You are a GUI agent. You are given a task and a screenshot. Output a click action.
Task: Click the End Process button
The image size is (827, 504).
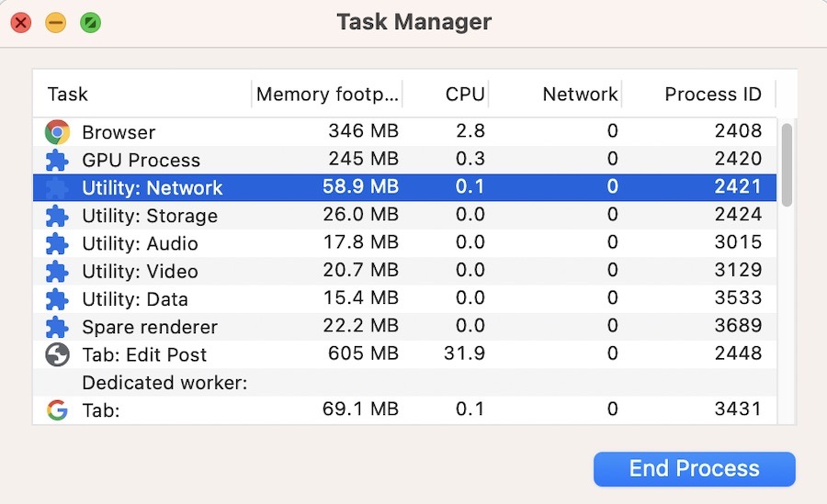[694, 469]
